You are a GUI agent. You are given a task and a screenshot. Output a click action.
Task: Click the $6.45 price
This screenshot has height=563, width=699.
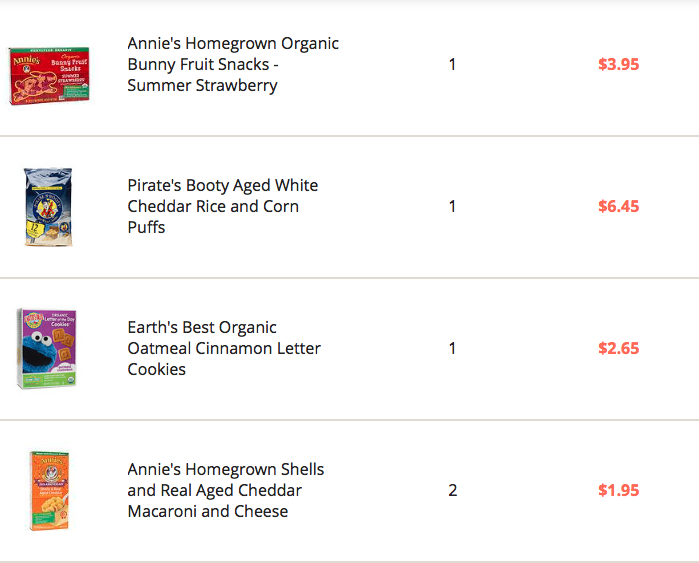pyautogui.click(x=618, y=206)
